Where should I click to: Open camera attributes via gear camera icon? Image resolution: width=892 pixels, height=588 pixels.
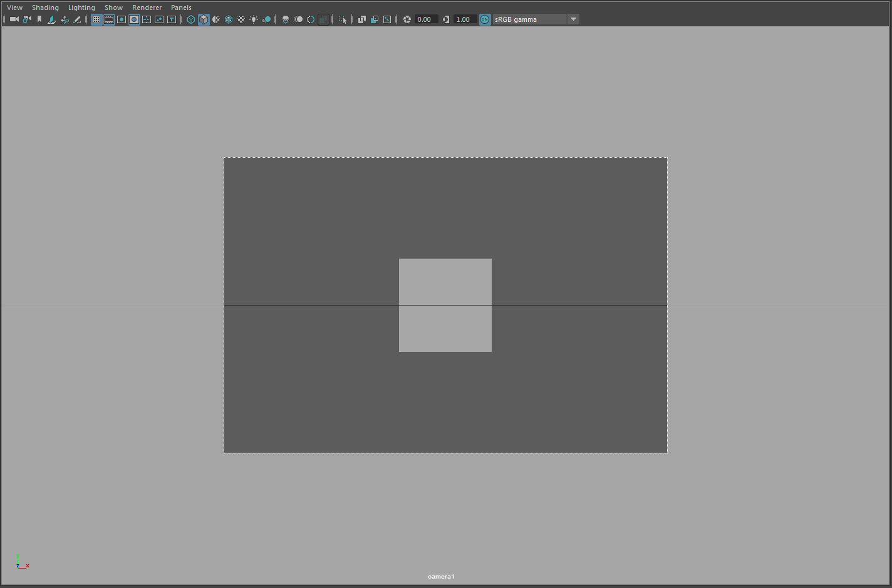point(27,19)
